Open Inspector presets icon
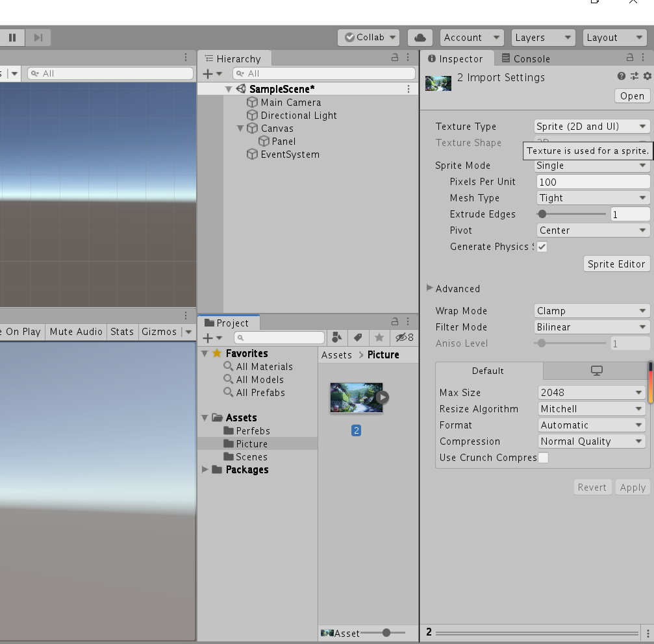Image resolution: width=654 pixels, height=644 pixels. (635, 76)
